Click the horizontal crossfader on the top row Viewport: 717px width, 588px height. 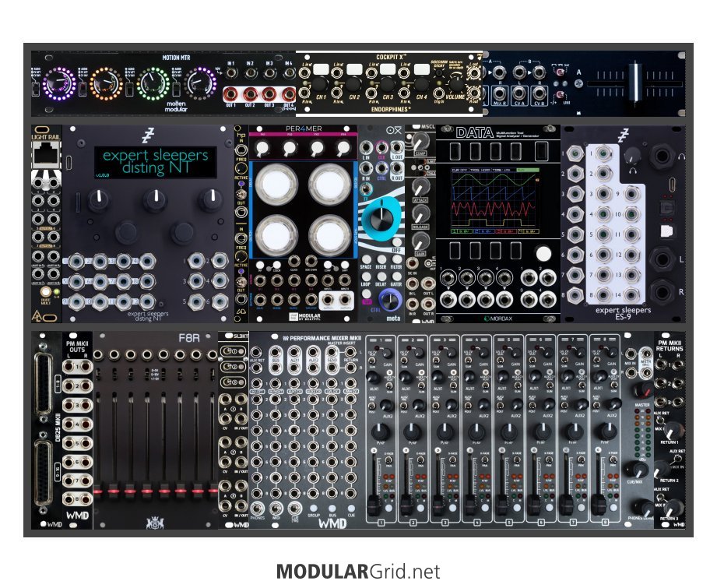634,83
